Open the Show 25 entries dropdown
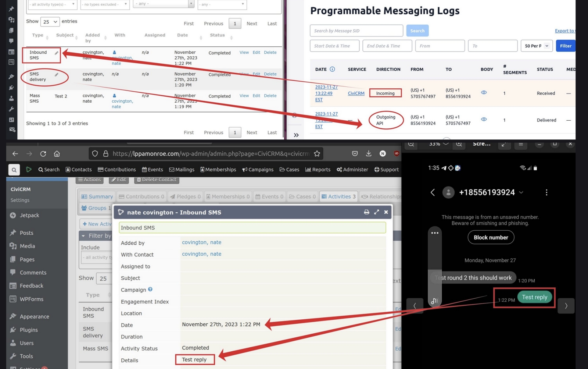This screenshot has height=369, width=588. click(x=50, y=22)
